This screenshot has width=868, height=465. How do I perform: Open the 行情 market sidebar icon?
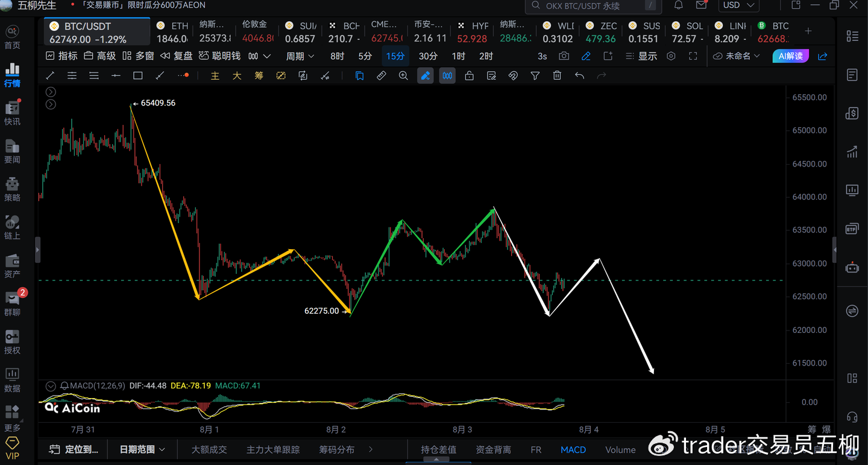(12, 75)
